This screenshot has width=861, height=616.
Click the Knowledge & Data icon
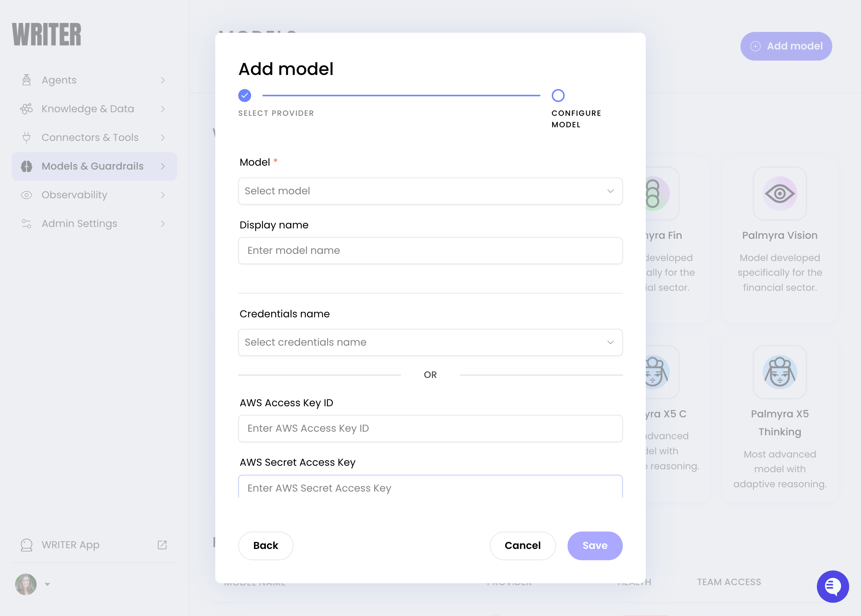(27, 109)
